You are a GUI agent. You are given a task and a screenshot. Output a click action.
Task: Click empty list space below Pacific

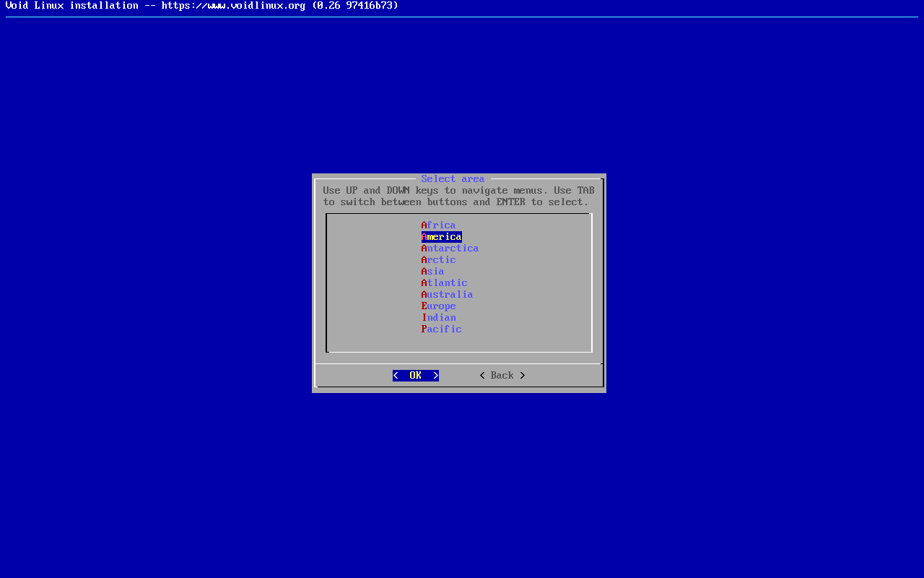pos(458,342)
